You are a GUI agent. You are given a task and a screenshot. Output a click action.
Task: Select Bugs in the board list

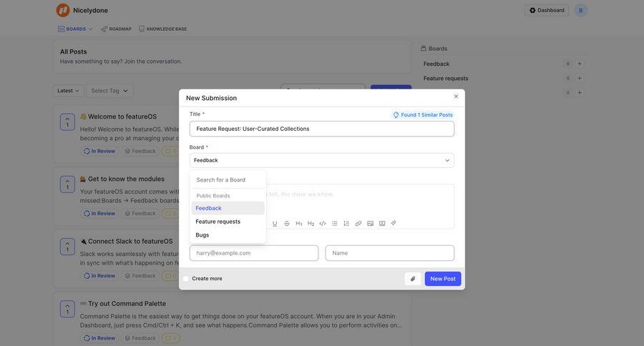tap(228, 234)
